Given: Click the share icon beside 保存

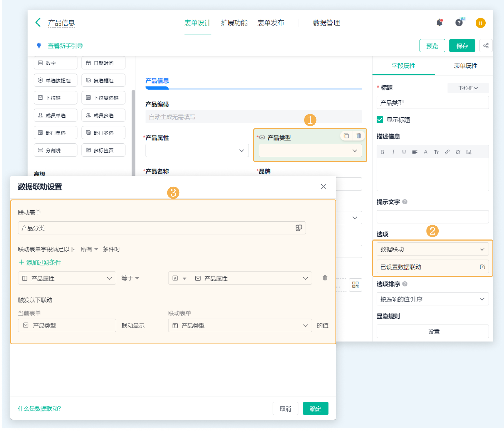Looking at the screenshot, I should [486, 46].
